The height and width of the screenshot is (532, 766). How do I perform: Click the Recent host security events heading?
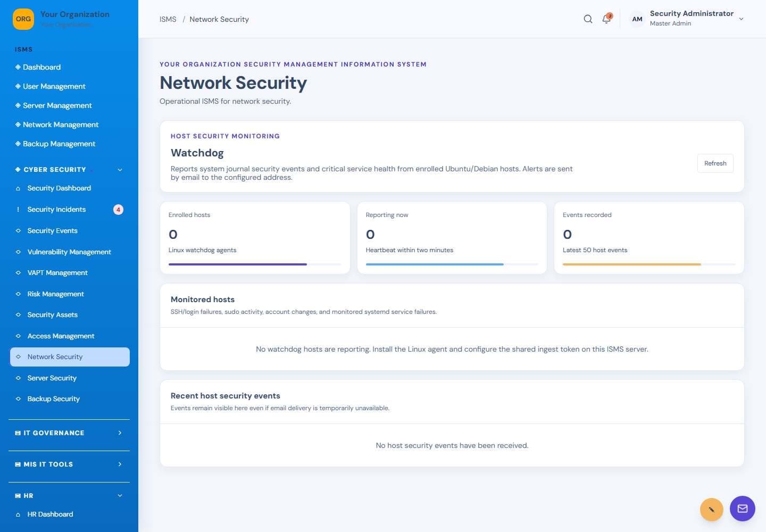[225, 396]
